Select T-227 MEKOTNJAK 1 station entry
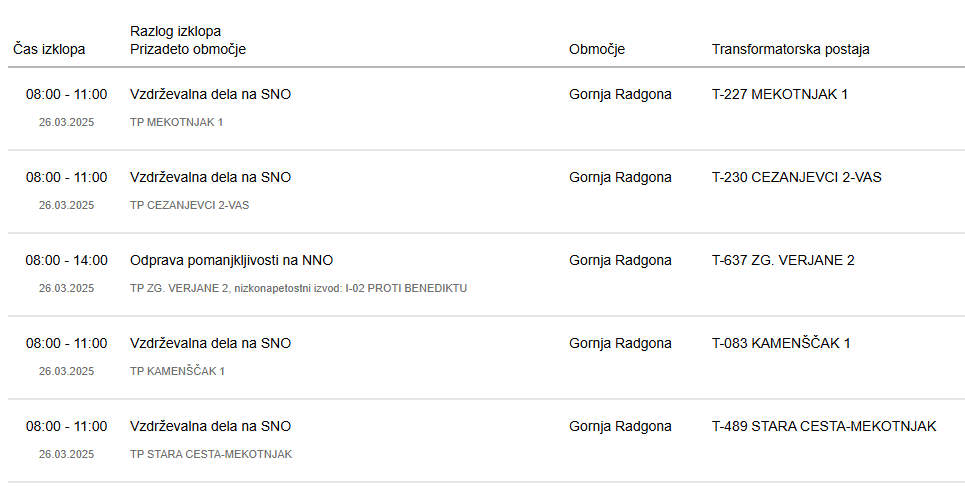Screen dimensions: 965x502 780,94
